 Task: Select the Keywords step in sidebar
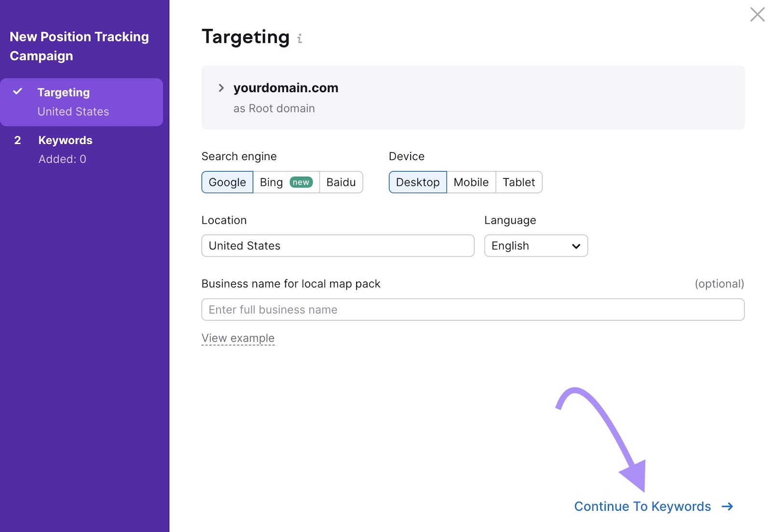click(65, 140)
